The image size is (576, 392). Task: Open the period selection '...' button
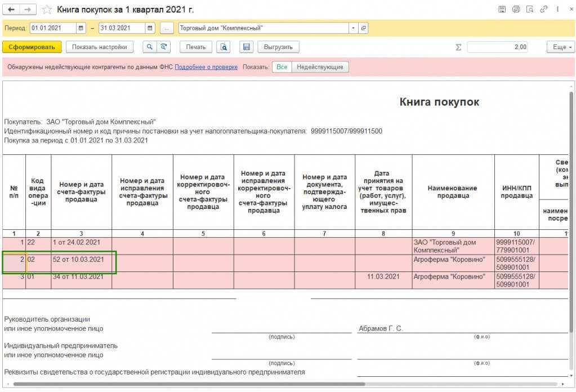166,28
